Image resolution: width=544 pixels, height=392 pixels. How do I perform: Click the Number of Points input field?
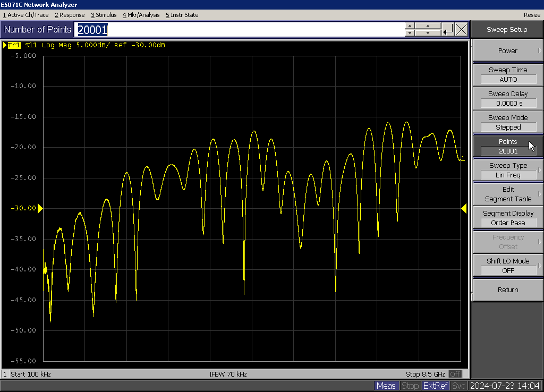[239, 29]
